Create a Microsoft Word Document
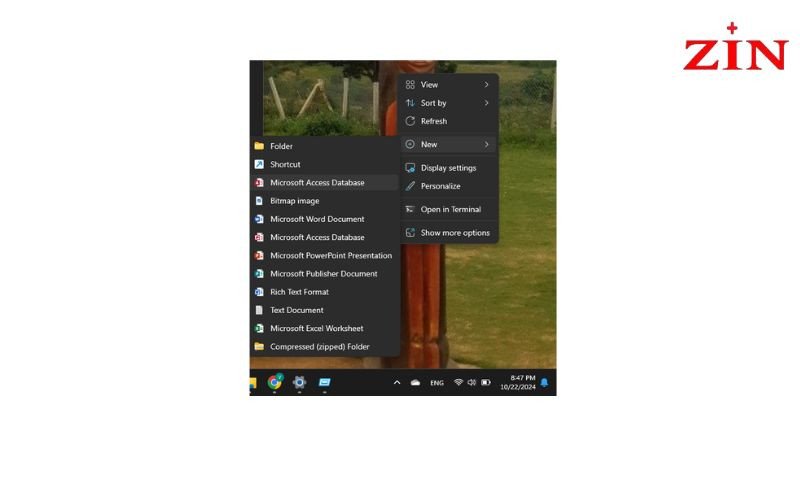Screen dimensions: 800x500 point(324,219)
